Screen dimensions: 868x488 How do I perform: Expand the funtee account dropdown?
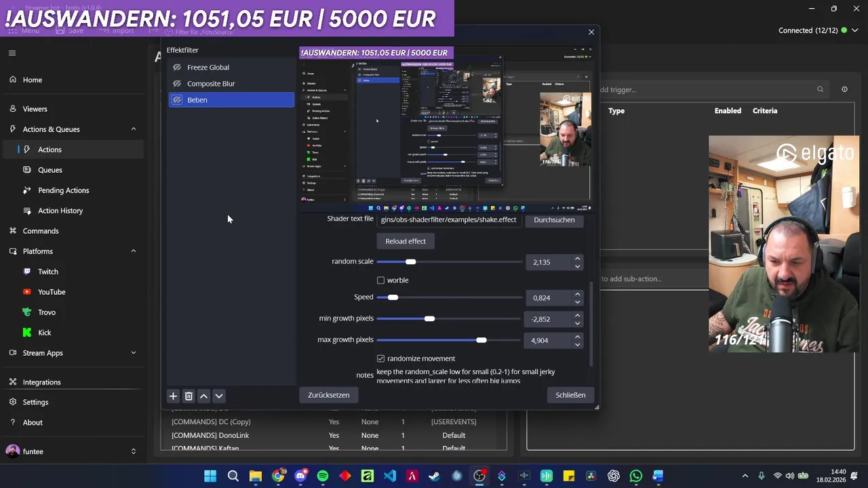133,451
